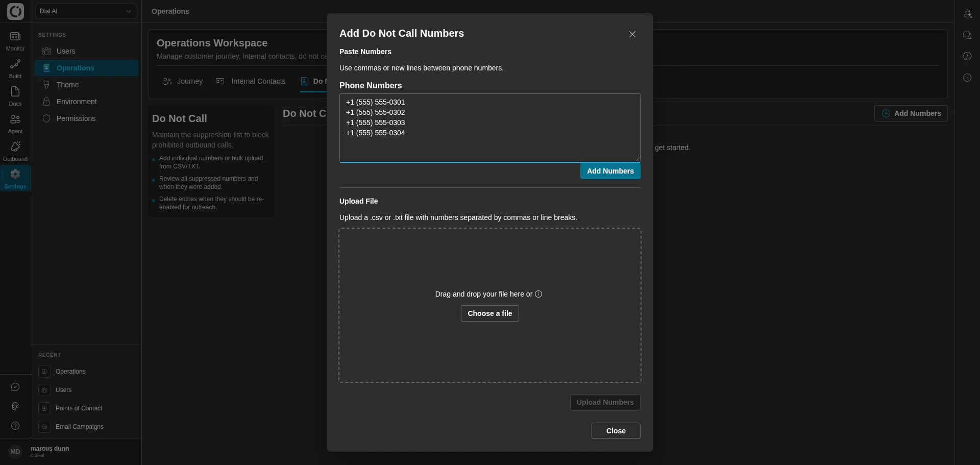Click Add Numbers button on Do Not Call page
This screenshot has height=465, width=980.
[x=911, y=113]
